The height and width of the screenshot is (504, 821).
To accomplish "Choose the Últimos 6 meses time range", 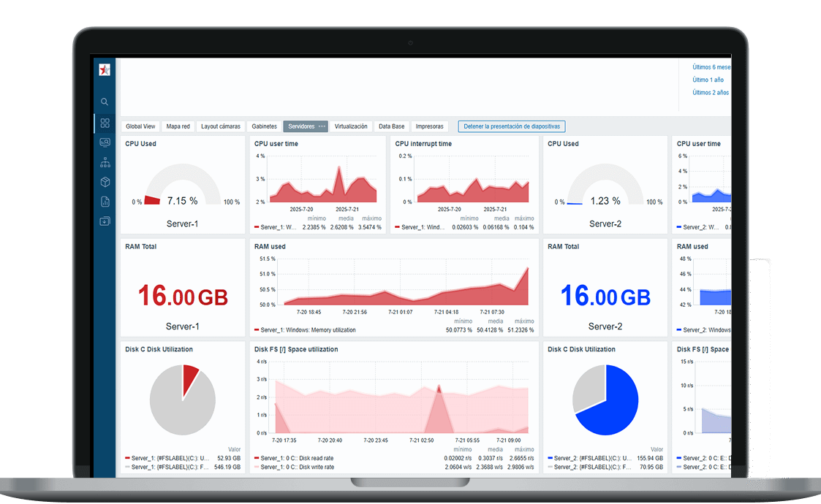I will (711, 67).
